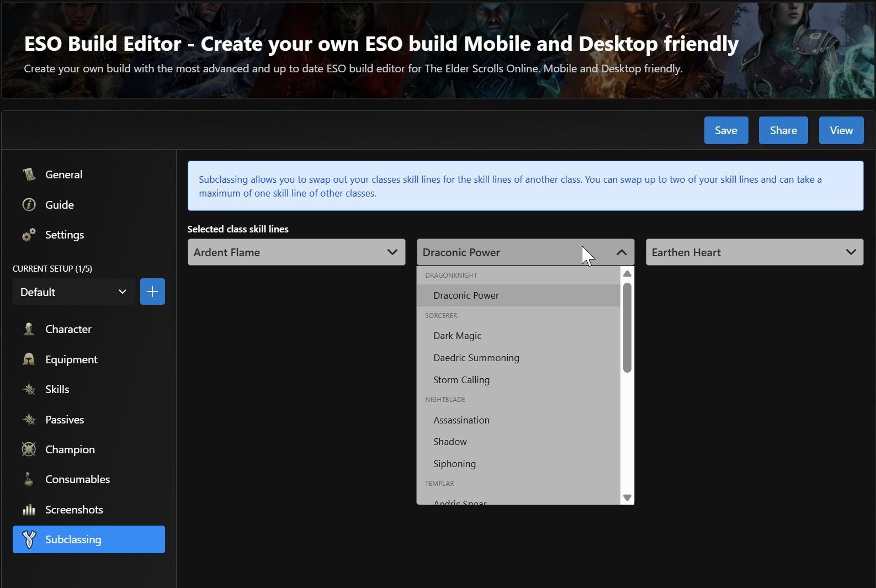
Task: Click the ESO Build Editor page title
Action: (381, 44)
